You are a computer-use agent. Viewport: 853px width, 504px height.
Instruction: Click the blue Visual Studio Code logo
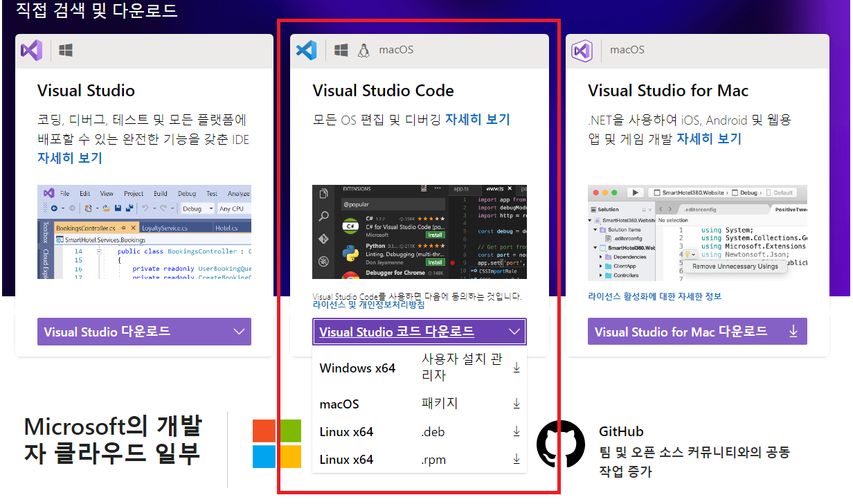pos(307,50)
